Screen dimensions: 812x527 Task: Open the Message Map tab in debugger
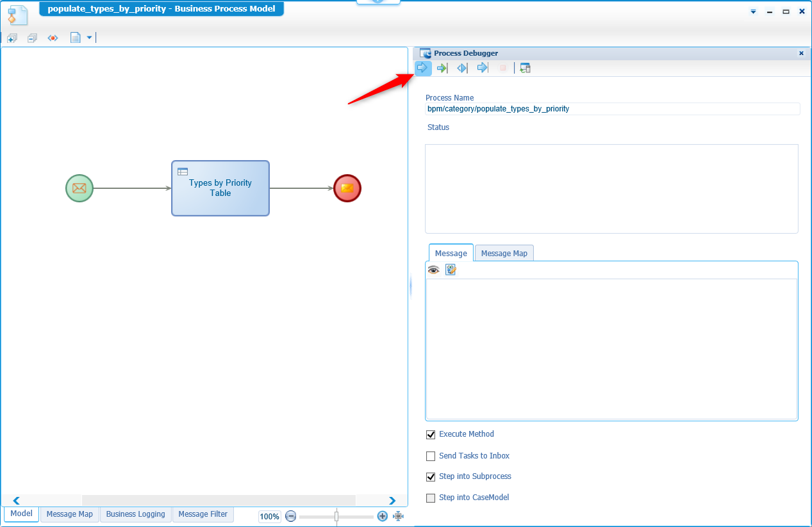tap(504, 254)
